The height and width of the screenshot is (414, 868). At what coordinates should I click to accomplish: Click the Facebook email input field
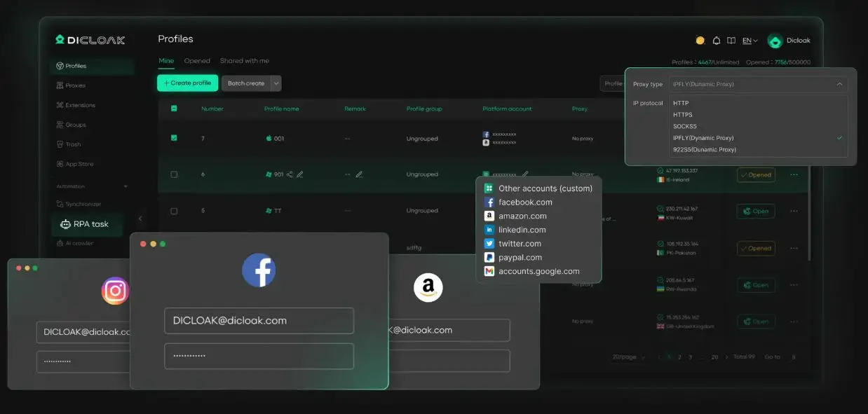click(x=259, y=321)
